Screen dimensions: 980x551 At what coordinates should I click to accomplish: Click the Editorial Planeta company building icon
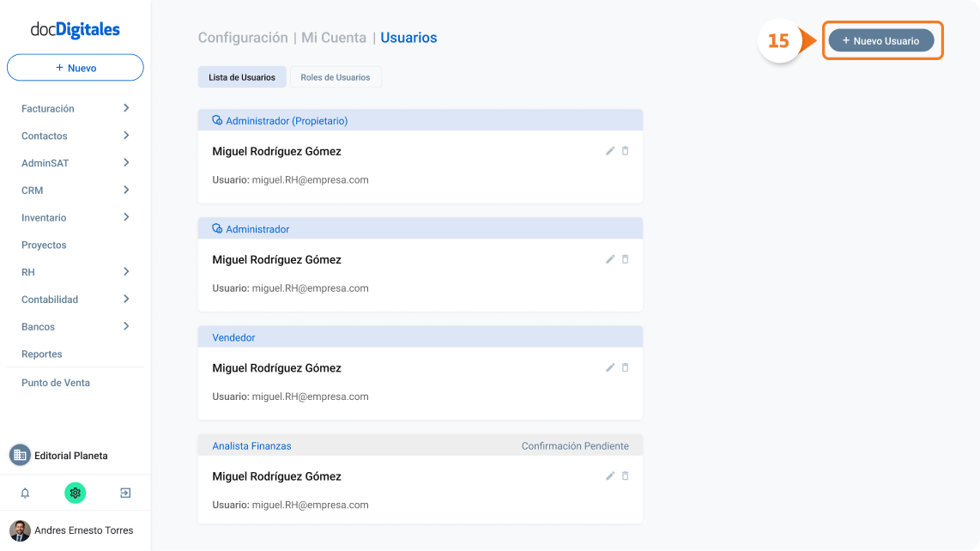click(x=20, y=456)
